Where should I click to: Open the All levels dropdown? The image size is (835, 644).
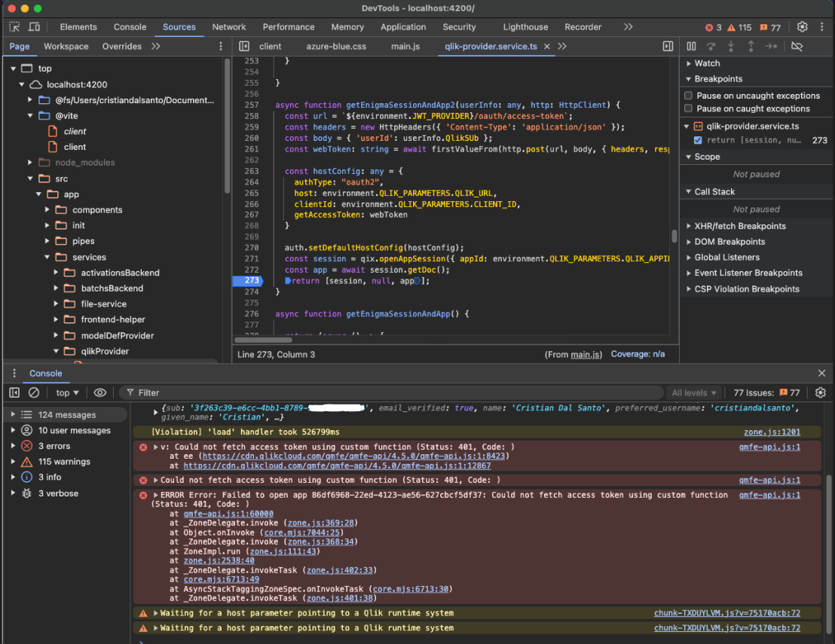pos(694,392)
